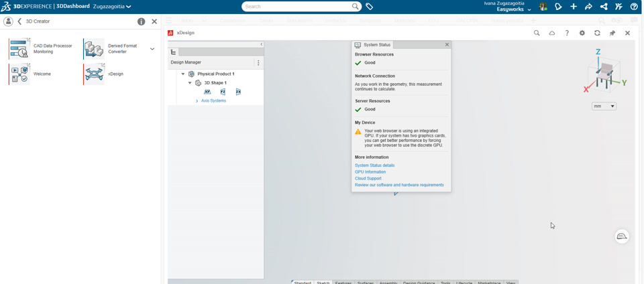Select the XY plane icon

[207, 92]
